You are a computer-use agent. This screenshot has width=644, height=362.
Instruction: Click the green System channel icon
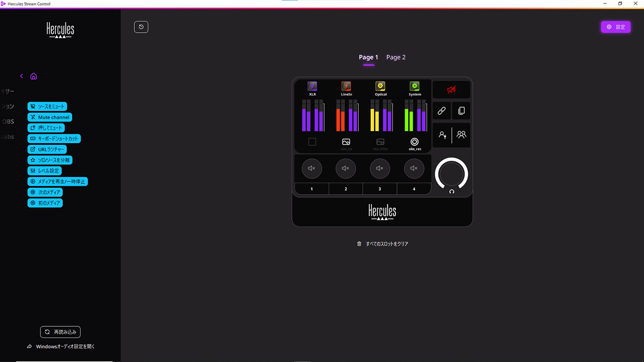[415, 86]
